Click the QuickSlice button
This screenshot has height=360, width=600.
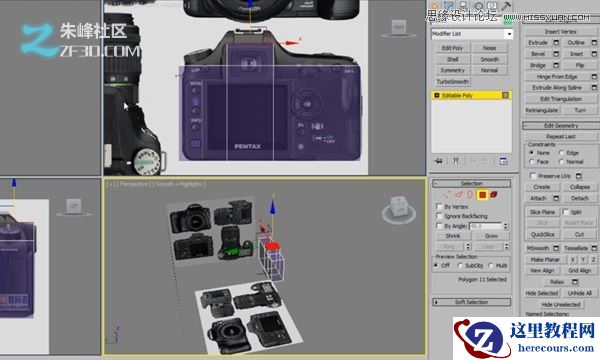click(x=543, y=235)
